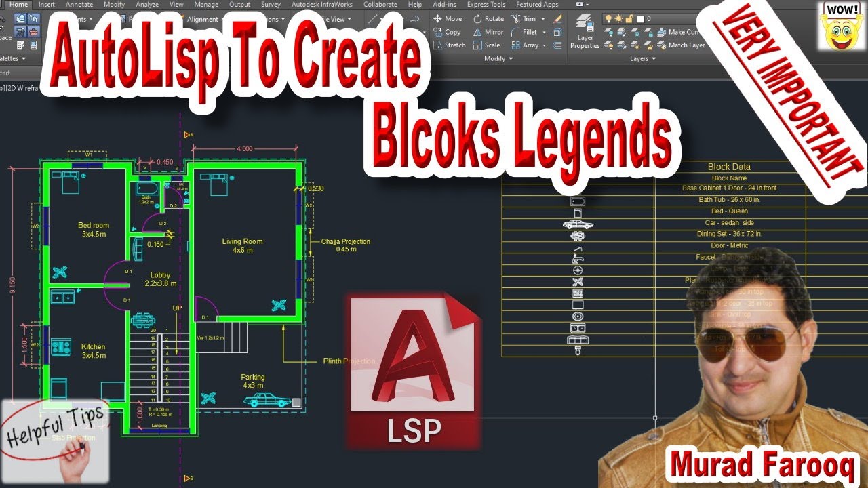Screen dimensions: 868x488
Task: Open the Collaborate ribbon tab
Action: click(380, 5)
